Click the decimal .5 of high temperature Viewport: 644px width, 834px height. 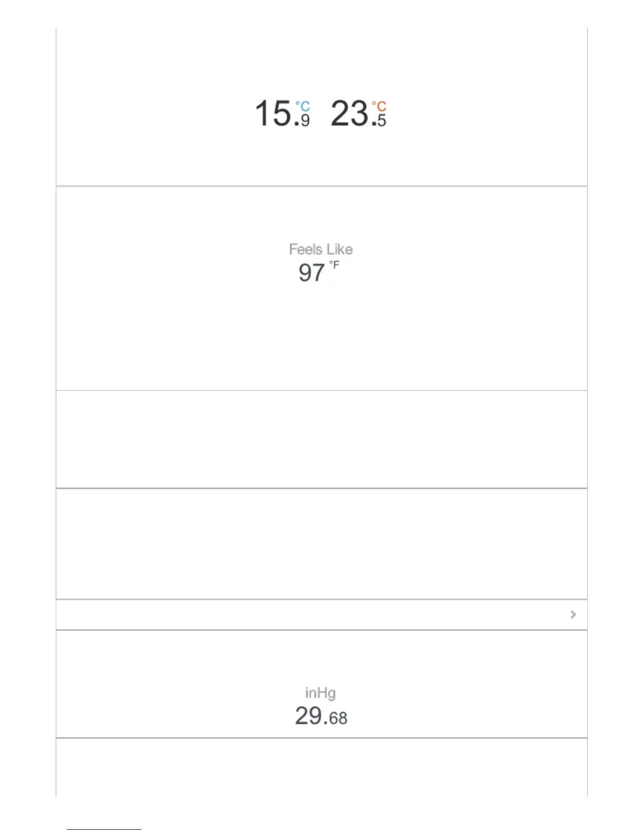(x=380, y=121)
